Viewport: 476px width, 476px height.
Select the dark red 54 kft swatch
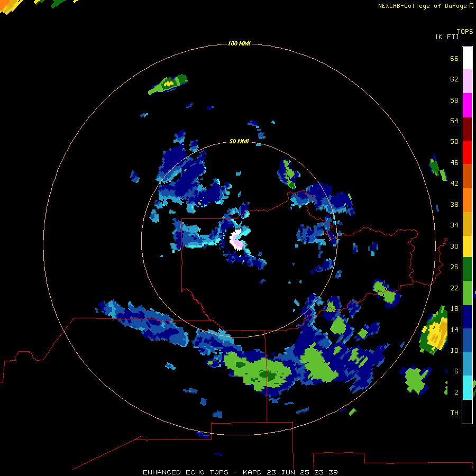pyautogui.click(x=467, y=129)
